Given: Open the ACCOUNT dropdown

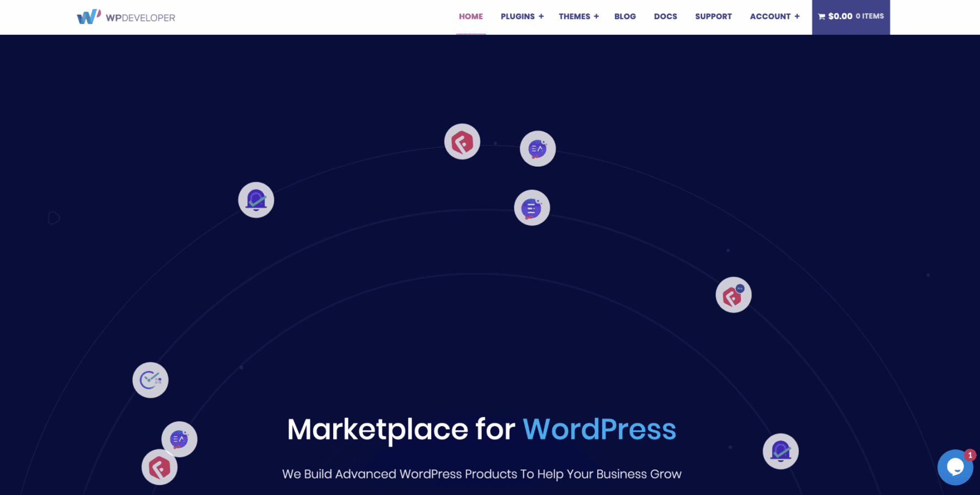Looking at the screenshot, I should (774, 16).
